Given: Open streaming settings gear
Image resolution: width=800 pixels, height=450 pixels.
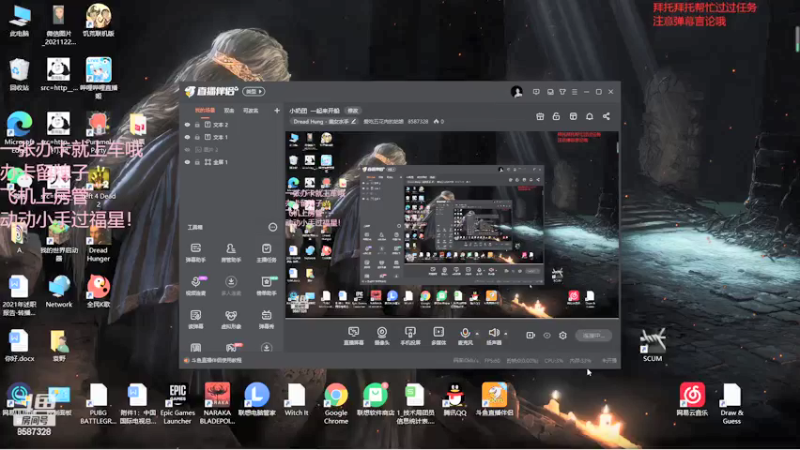Looking at the screenshot, I should tap(563, 335).
